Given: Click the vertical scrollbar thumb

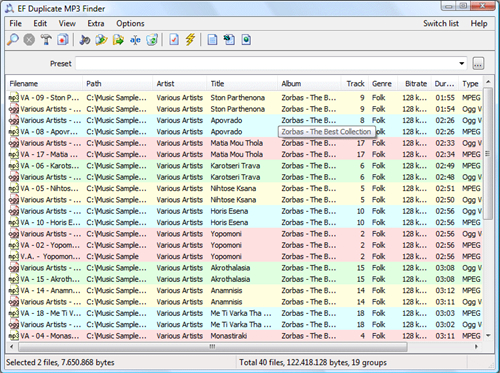Looking at the screenshot, I should 488,154.
